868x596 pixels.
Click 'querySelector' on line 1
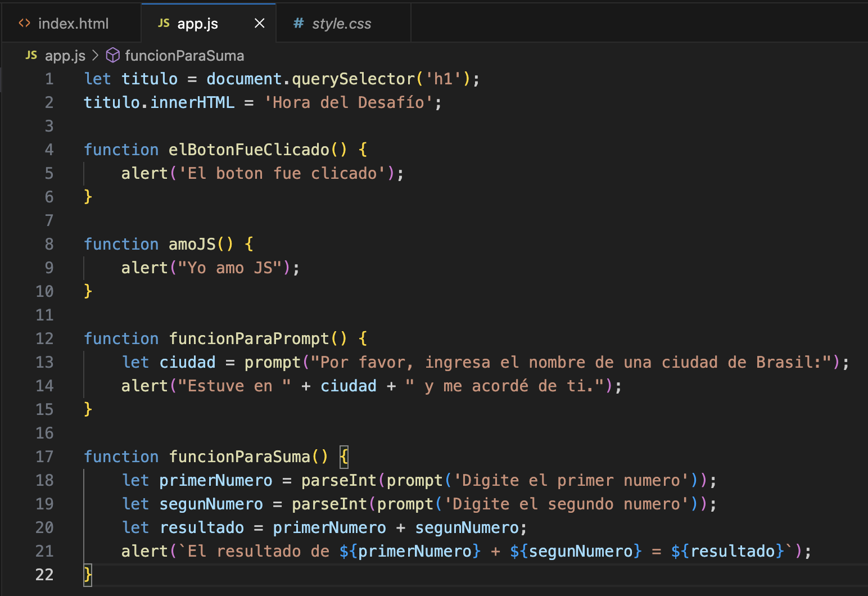click(x=353, y=79)
